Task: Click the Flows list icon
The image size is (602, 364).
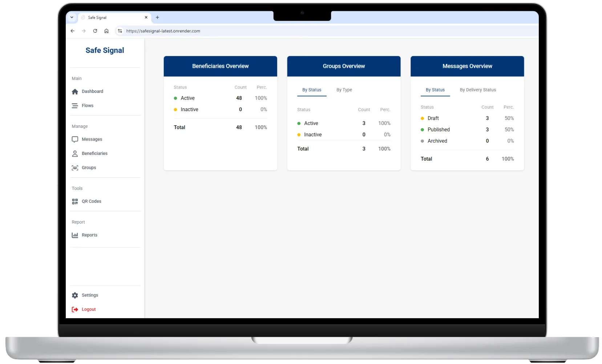Action: pyautogui.click(x=75, y=106)
